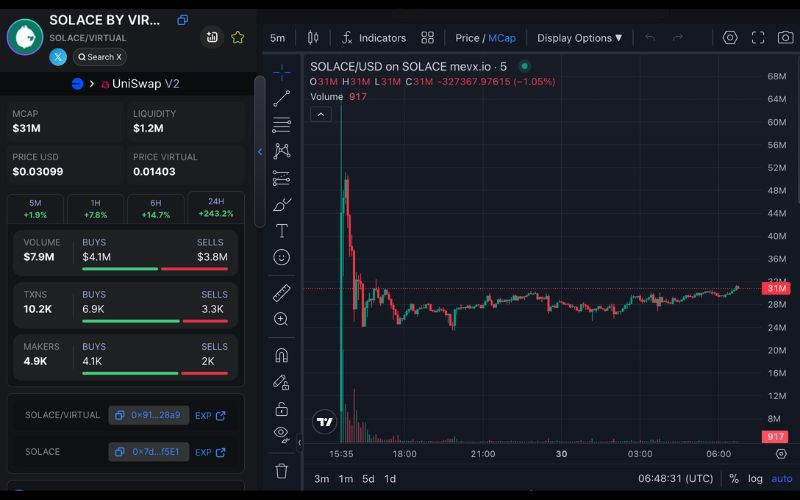The image size is (800, 500).
Task: Open time axis settings gear icon
Action: (x=781, y=454)
